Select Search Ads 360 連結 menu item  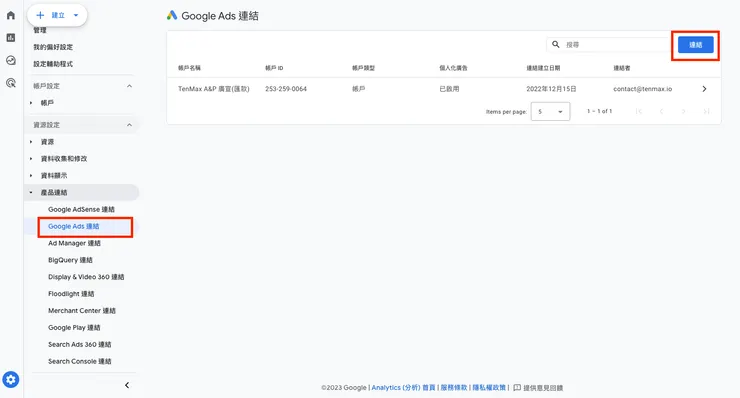pos(80,345)
